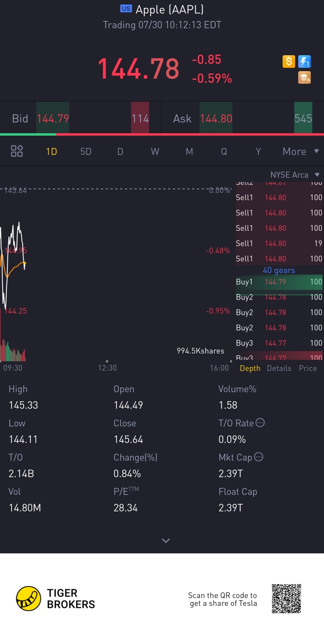Screen dimensions: 324x644
Task: Tap the Vol value 14.80M
Action: (x=25, y=508)
